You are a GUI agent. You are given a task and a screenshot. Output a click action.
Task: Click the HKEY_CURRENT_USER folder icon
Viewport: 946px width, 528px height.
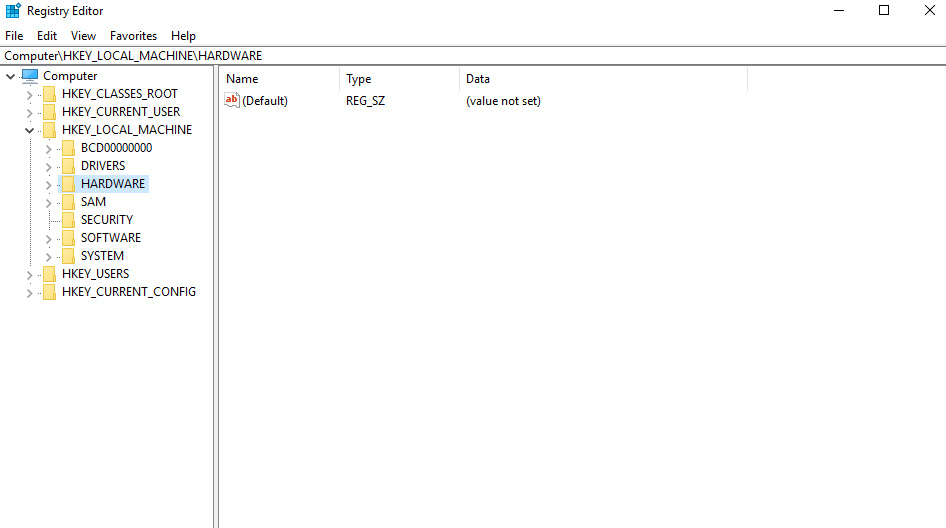point(49,112)
